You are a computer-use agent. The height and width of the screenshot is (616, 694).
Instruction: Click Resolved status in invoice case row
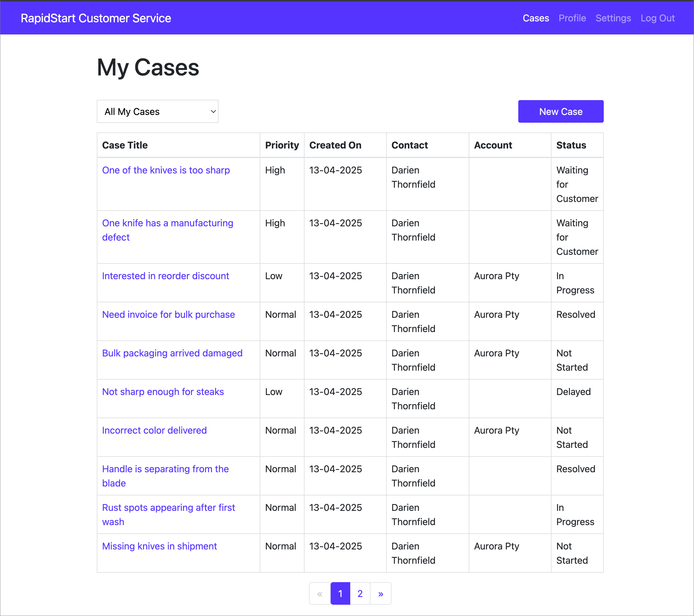[x=576, y=314]
